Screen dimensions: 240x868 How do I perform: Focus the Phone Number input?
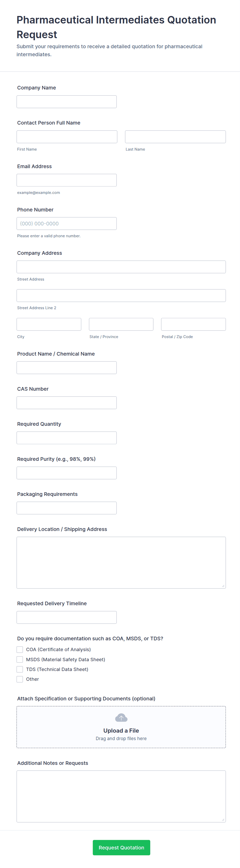click(66, 223)
